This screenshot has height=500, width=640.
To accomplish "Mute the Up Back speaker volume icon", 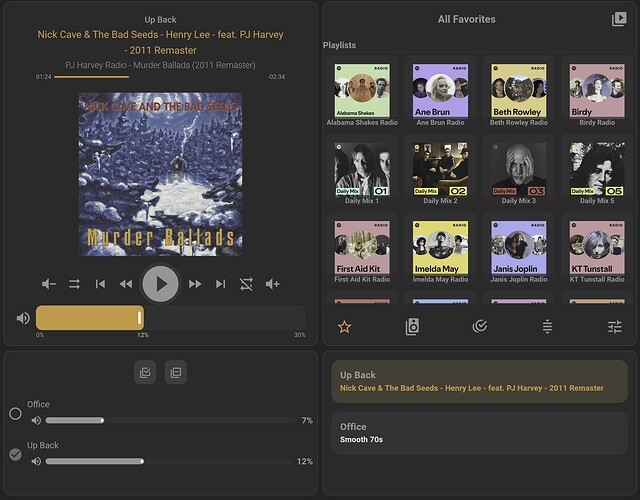I will tap(36, 461).
